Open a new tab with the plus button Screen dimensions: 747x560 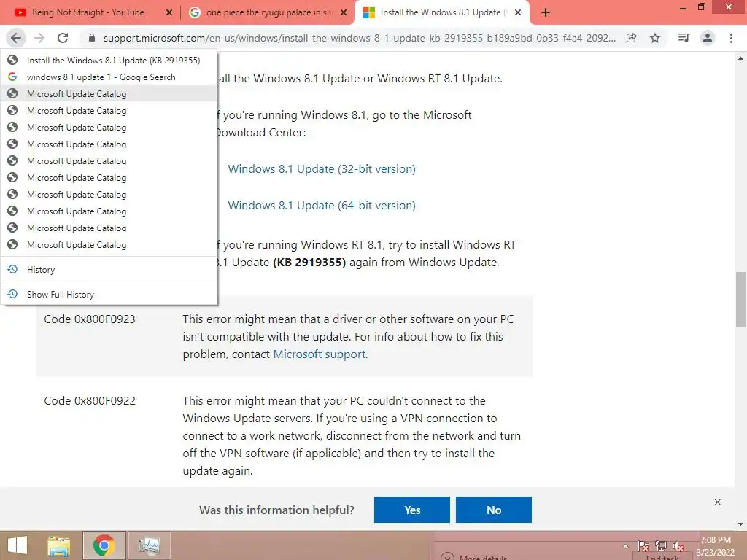pyautogui.click(x=546, y=12)
